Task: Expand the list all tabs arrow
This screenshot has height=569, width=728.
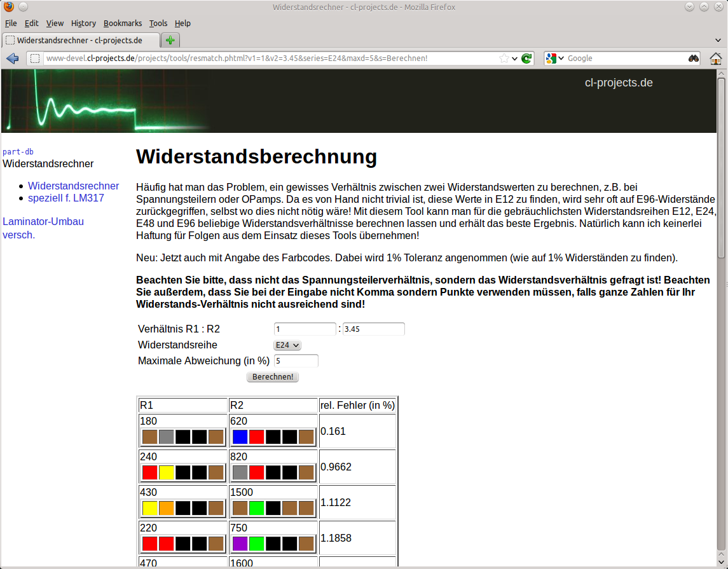Action: coord(718,41)
